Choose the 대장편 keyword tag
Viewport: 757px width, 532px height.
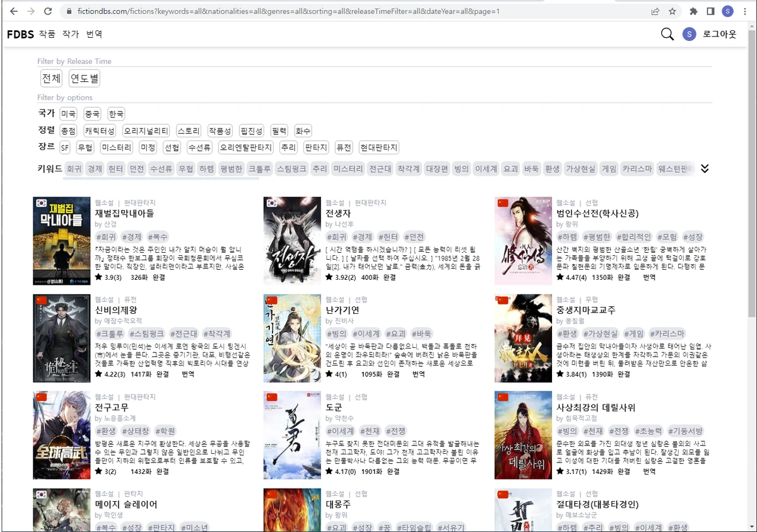point(437,169)
